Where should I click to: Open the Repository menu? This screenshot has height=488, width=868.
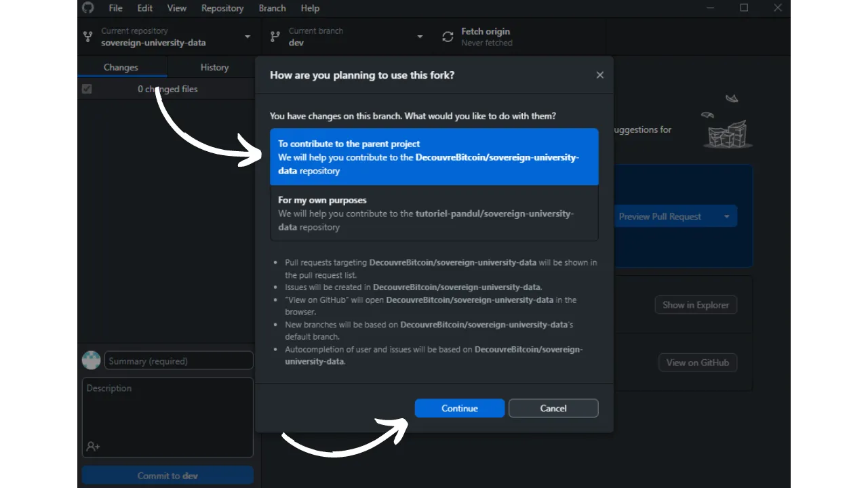click(222, 8)
